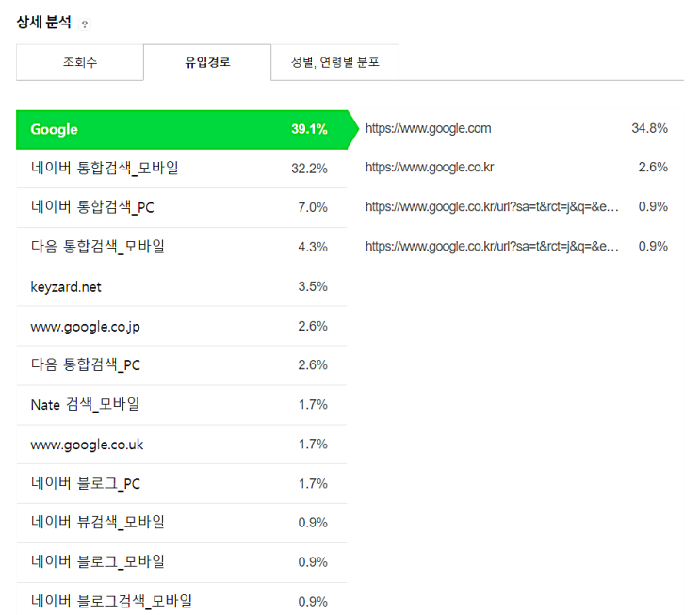The height and width of the screenshot is (615, 700).
Task: Select the 네이버 블로그_PC row
Action: 182,483
